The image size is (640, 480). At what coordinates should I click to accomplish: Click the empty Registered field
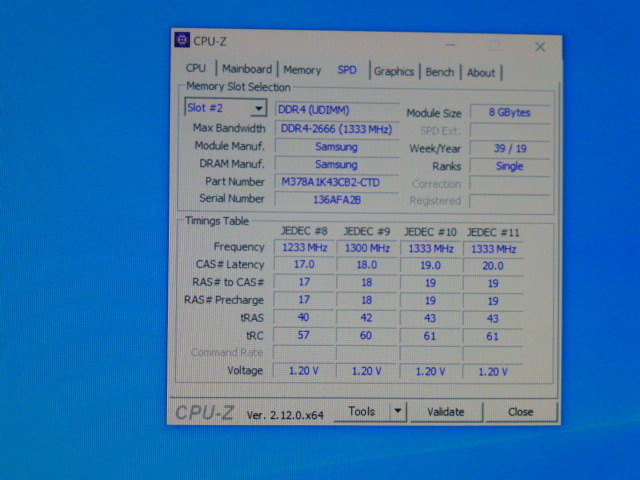[x=510, y=201]
